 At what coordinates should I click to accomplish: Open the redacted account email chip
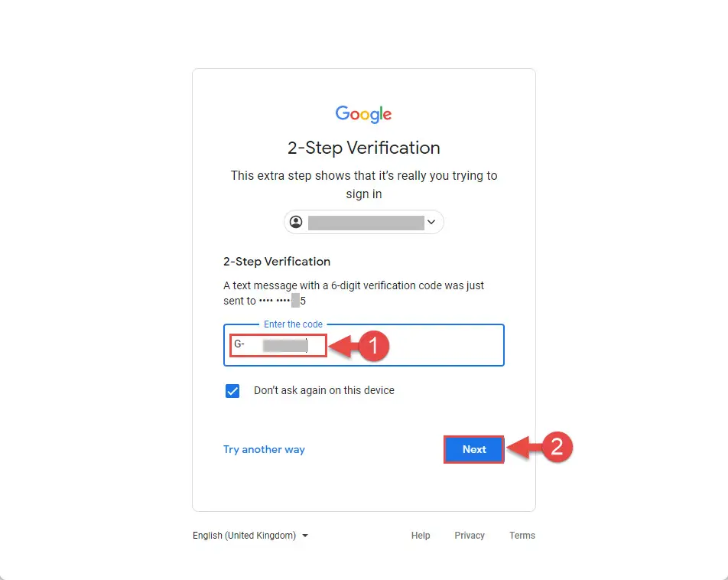click(364, 222)
